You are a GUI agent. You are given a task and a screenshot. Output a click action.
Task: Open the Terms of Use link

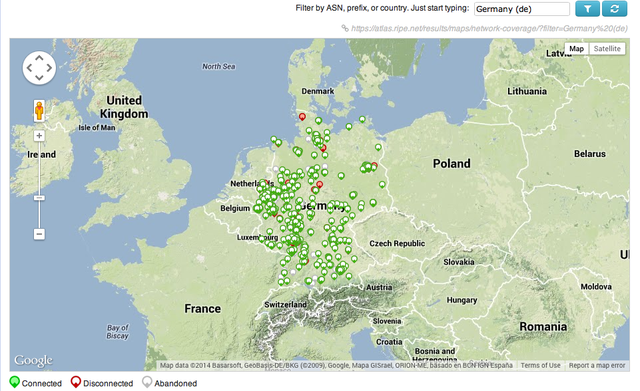coord(540,365)
